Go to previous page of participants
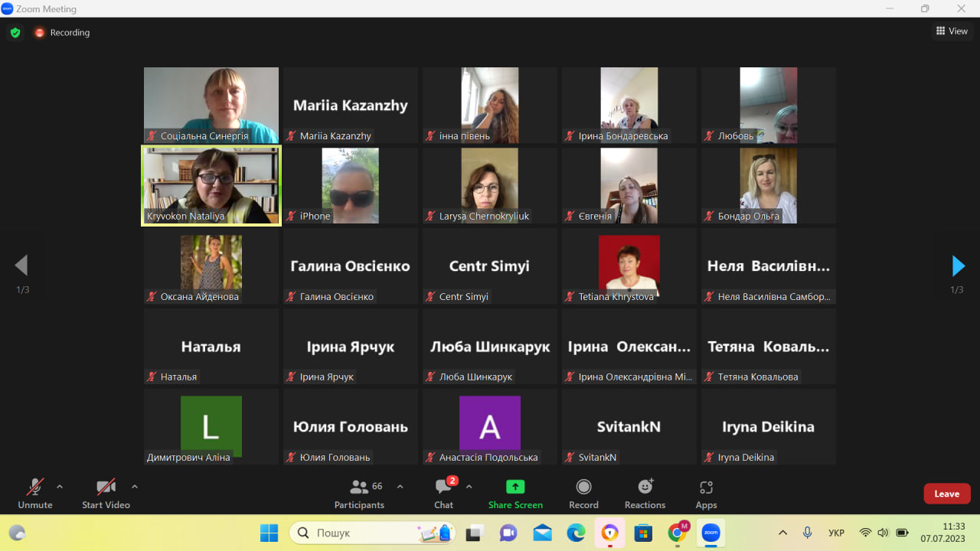The width and height of the screenshot is (980, 551). pyautogui.click(x=21, y=266)
